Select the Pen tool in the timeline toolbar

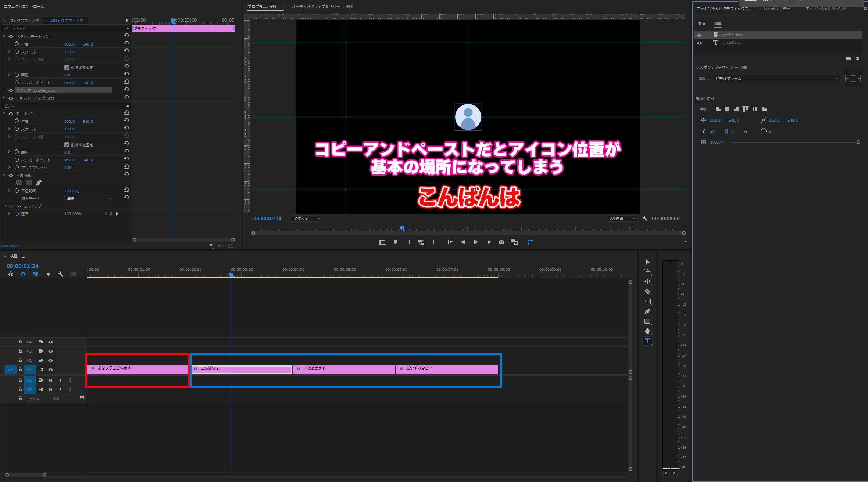pyautogui.click(x=647, y=311)
